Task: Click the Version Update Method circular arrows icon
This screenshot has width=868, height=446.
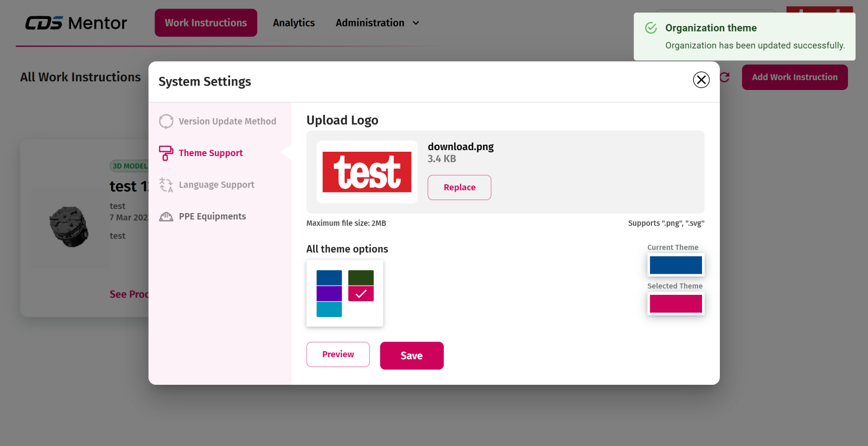Action: [x=166, y=121]
